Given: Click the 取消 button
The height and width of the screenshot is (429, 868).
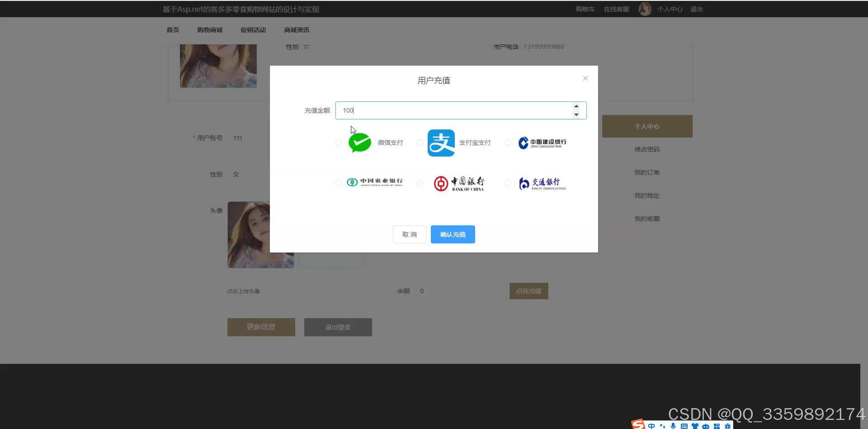Looking at the screenshot, I should [410, 234].
